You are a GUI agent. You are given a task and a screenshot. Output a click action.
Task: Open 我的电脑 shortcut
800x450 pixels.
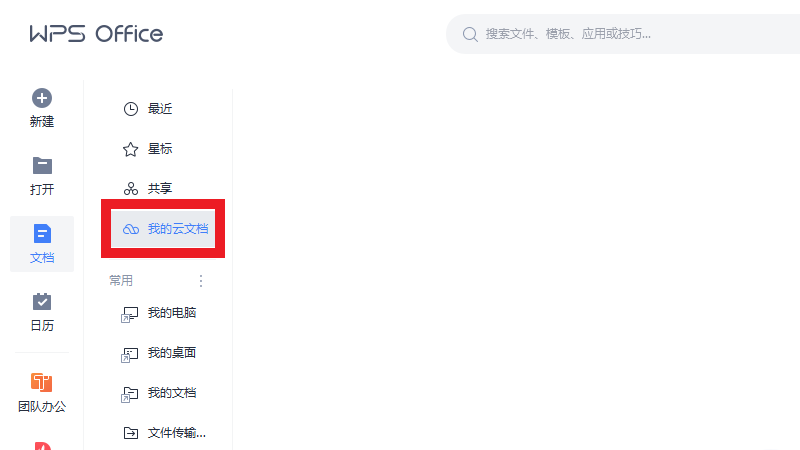159,313
